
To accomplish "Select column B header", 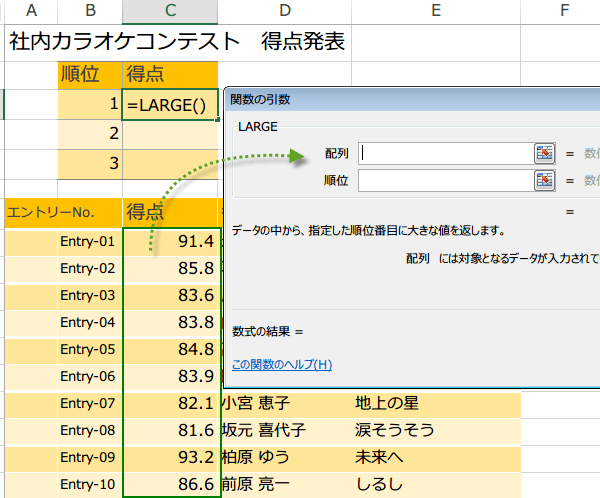I will [90, 11].
